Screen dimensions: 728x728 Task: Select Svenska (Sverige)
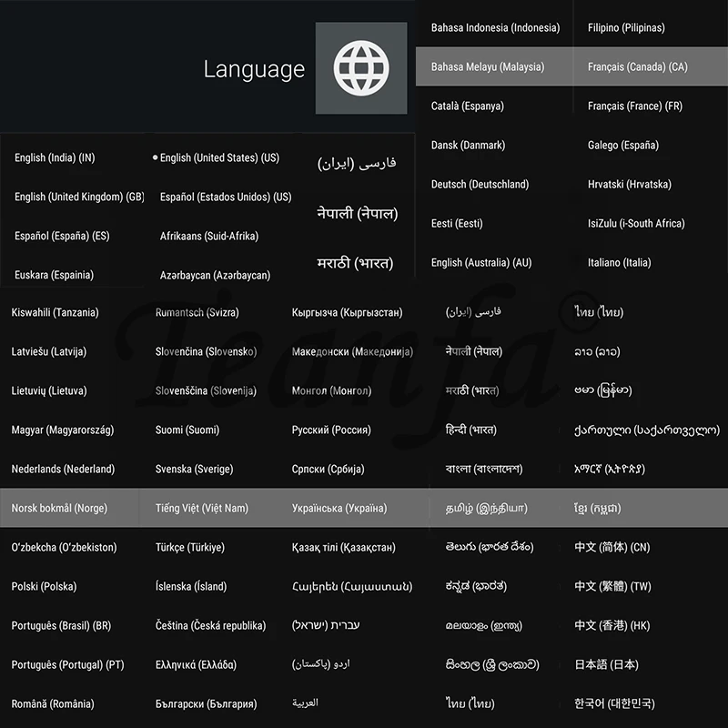click(194, 469)
